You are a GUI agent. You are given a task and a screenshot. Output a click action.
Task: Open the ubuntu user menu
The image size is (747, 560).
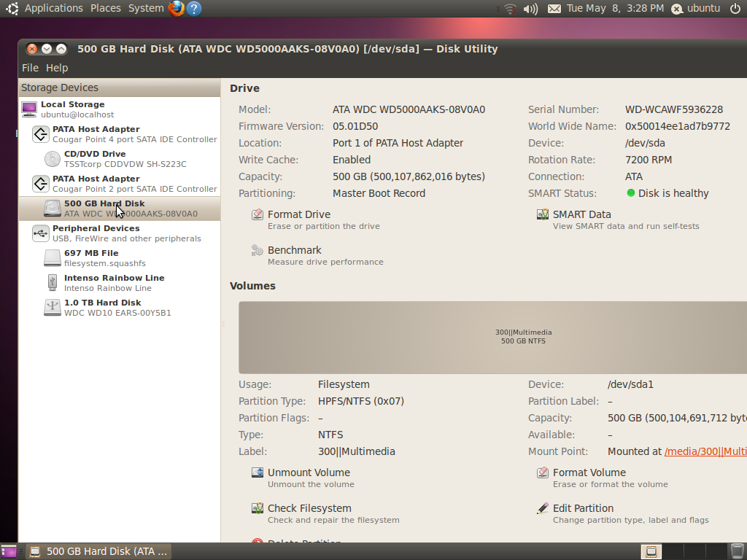pyautogui.click(x=696, y=8)
